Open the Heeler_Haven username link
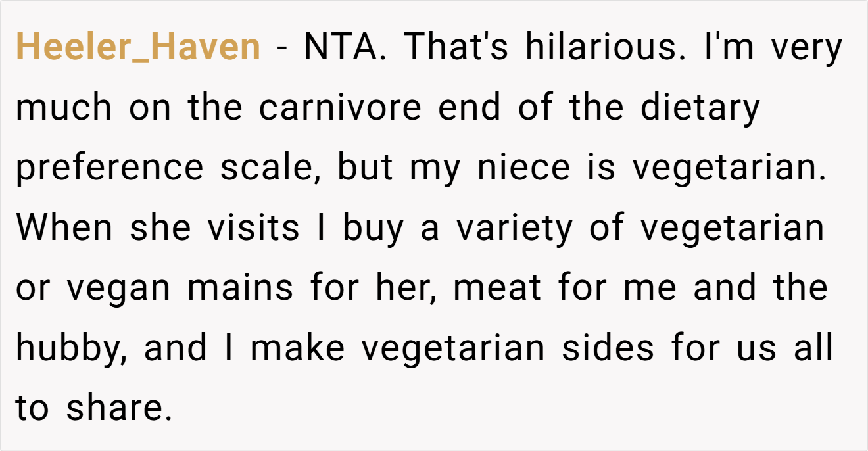Image resolution: width=868 pixels, height=451 pixels. coord(138,48)
